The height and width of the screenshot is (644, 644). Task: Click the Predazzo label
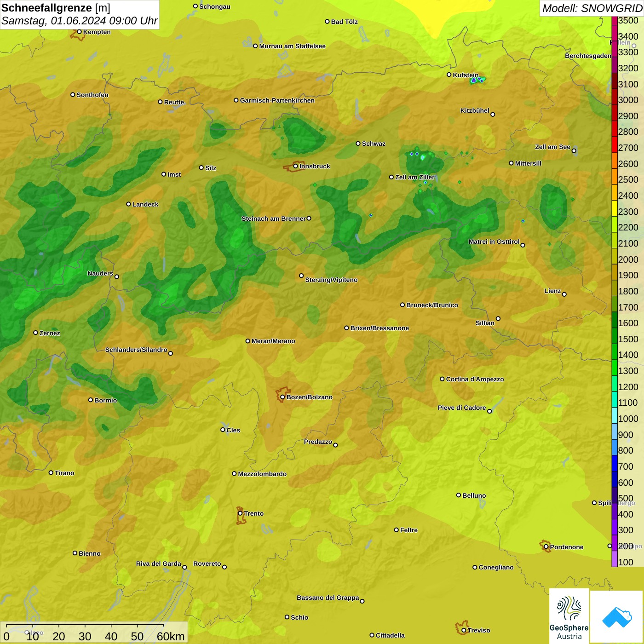[318, 442]
